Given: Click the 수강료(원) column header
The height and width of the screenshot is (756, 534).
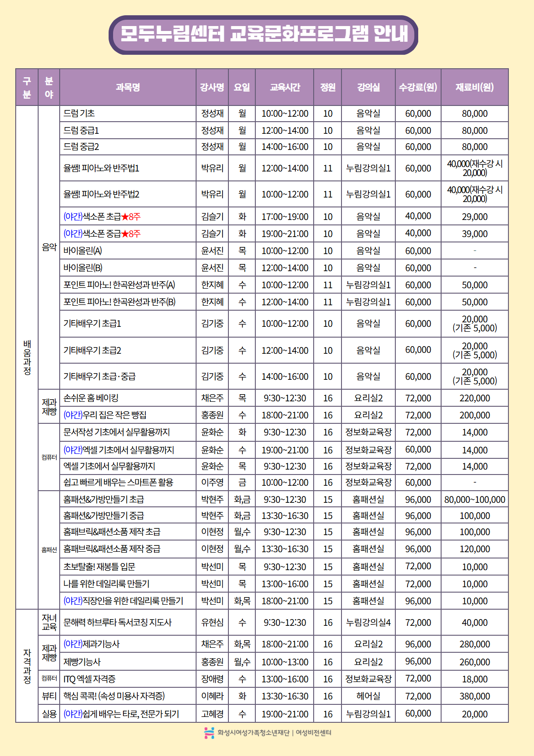Looking at the screenshot, I should click(x=418, y=87).
